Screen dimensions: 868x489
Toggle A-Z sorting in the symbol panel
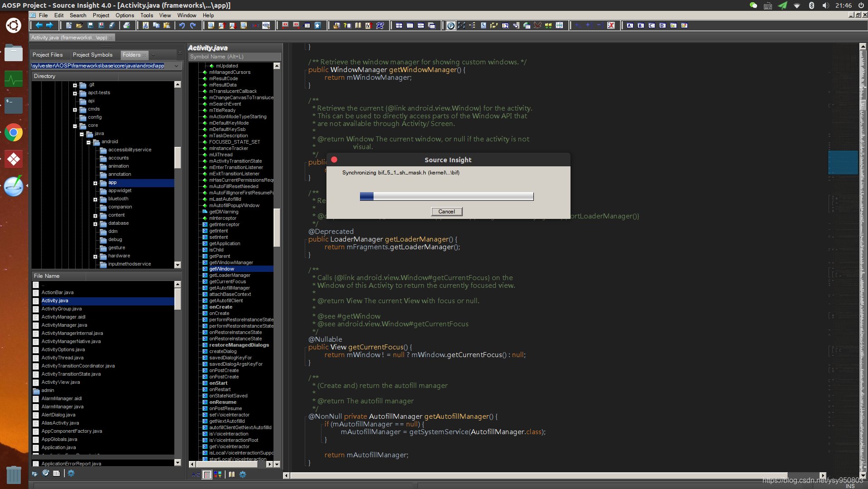tap(196, 474)
